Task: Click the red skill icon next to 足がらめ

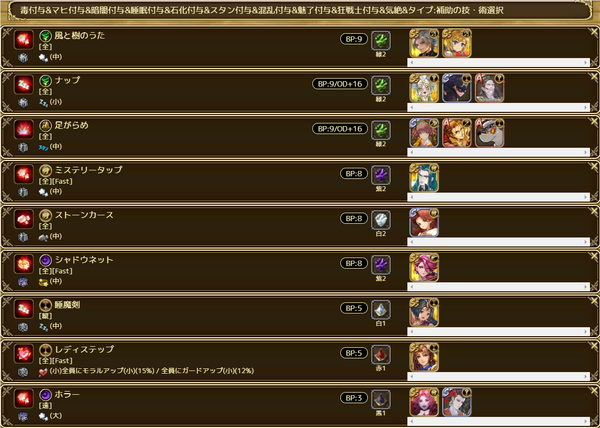Action: tap(24, 129)
